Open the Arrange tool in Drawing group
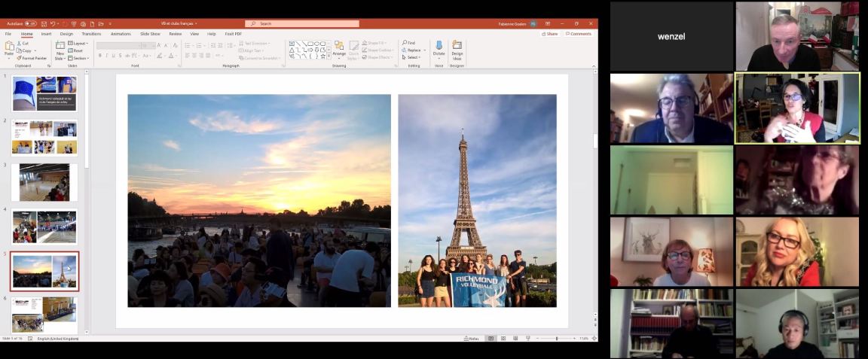The image size is (868, 359). 339,48
